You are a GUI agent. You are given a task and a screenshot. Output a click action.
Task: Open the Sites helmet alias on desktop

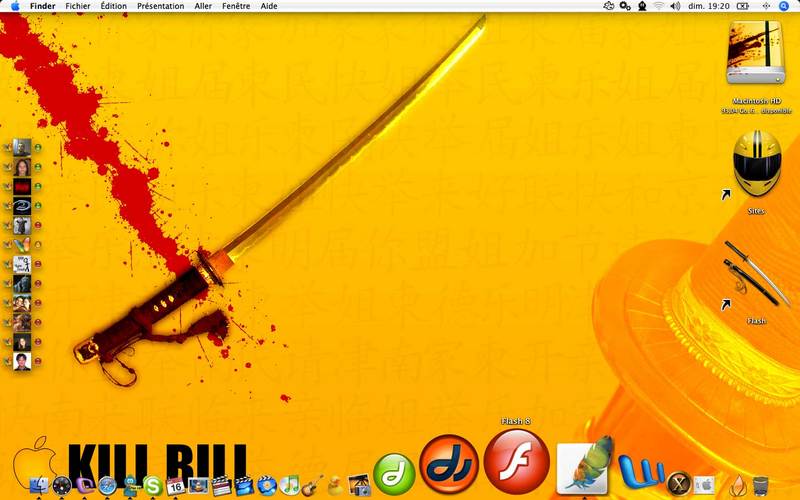click(x=757, y=164)
